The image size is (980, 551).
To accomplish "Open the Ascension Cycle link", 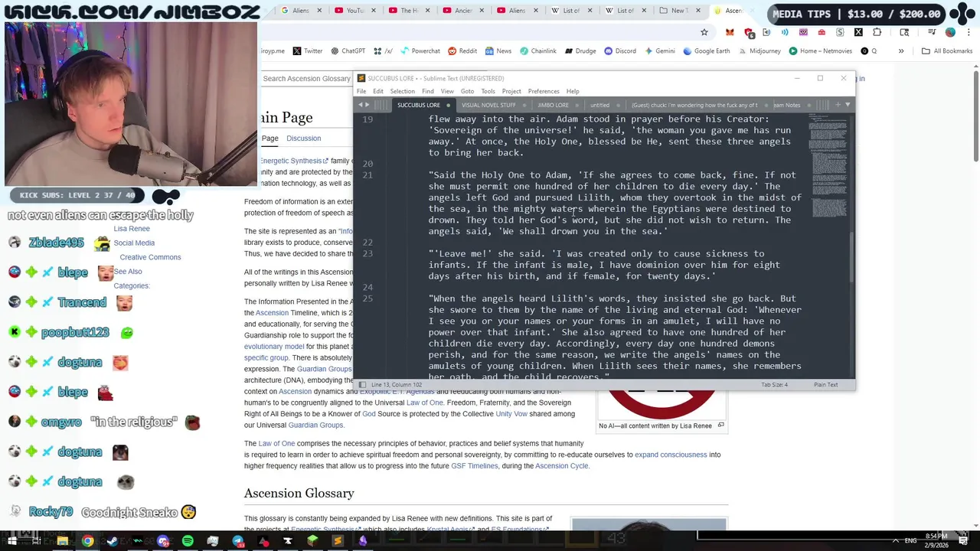I will (x=562, y=466).
